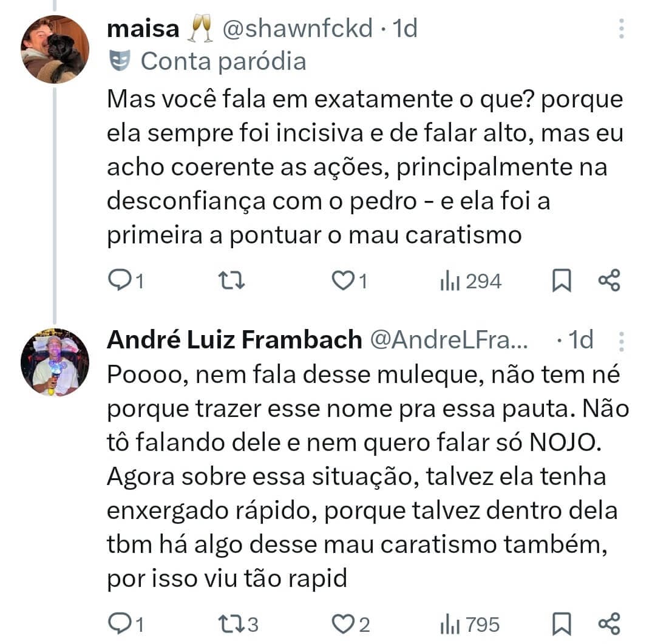The image size is (655, 644).
Task: View analytics showing 795 views
Action: (x=470, y=624)
